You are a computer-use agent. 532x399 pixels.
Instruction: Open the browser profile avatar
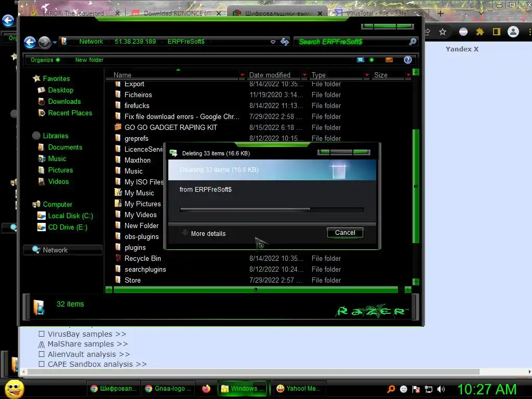tap(513, 32)
